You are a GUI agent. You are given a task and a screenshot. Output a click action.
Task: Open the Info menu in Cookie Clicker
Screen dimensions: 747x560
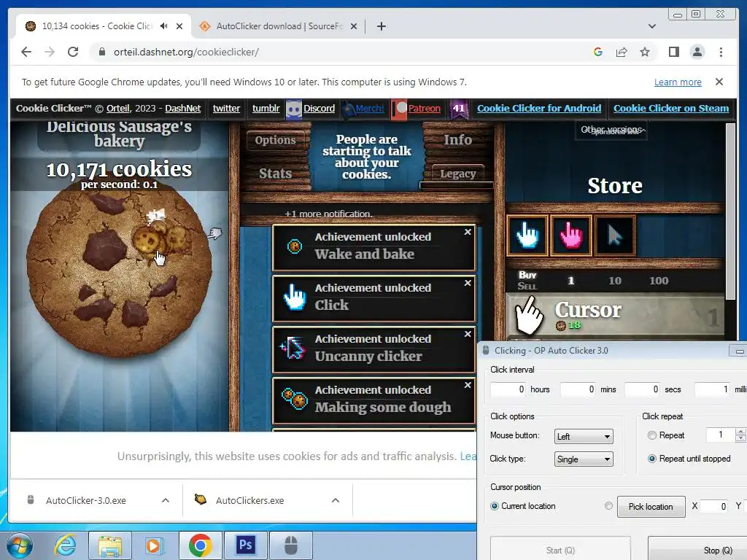458,139
